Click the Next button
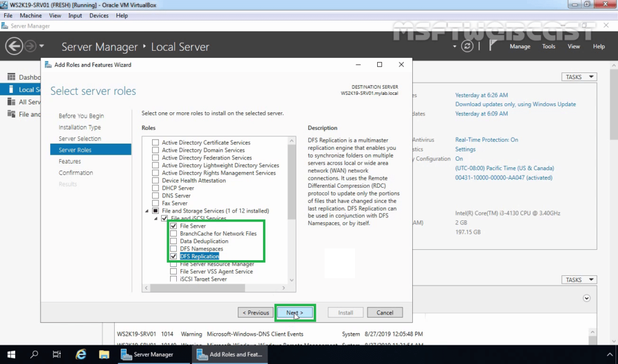This screenshot has height=364, width=618. [x=295, y=312]
